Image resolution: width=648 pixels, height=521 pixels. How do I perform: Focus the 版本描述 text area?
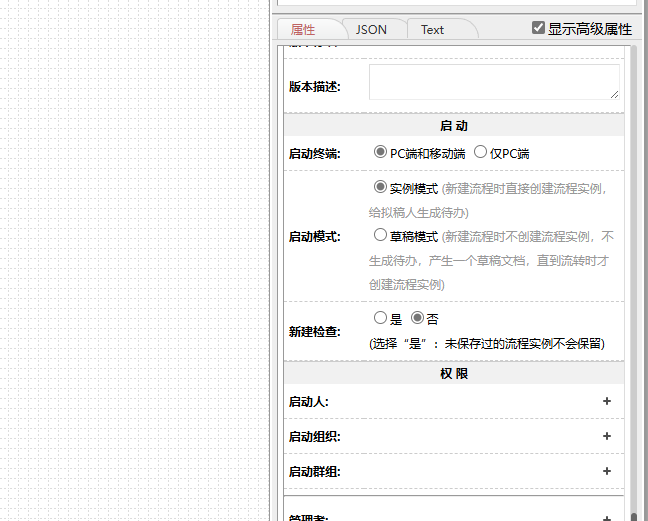point(494,82)
